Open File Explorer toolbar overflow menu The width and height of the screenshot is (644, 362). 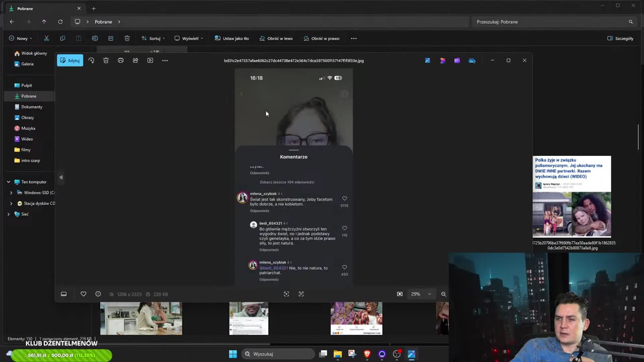coord(354,38)
